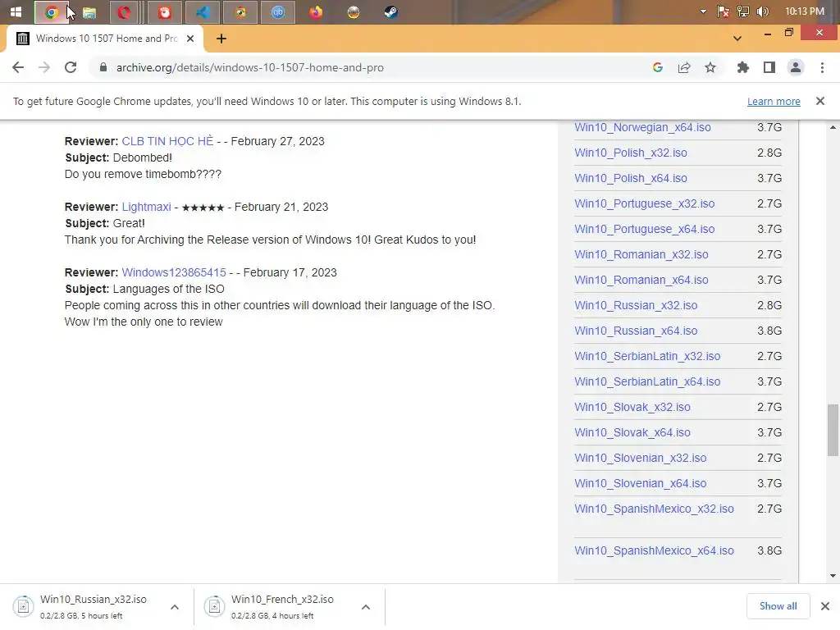The width and height of the screenshot is (840, 630).
Task: Go back to the previous page
Action: 18,67
